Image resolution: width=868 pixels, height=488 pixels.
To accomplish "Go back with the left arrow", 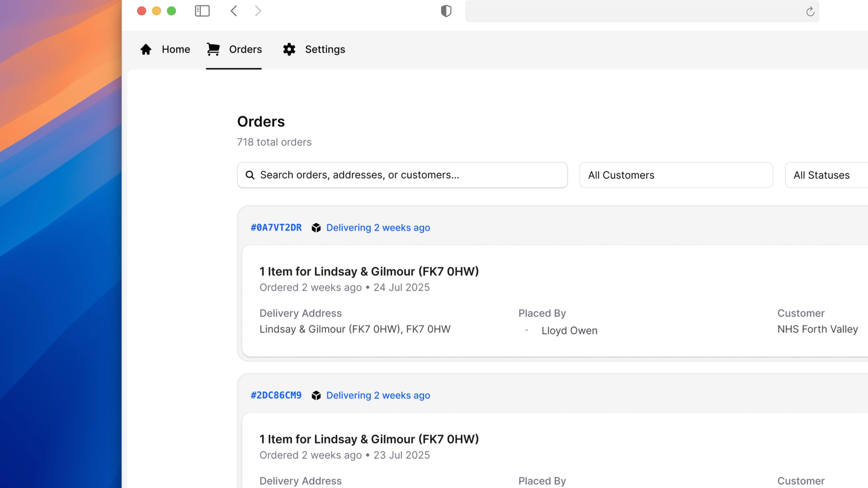I will click(x=234, y=11).
